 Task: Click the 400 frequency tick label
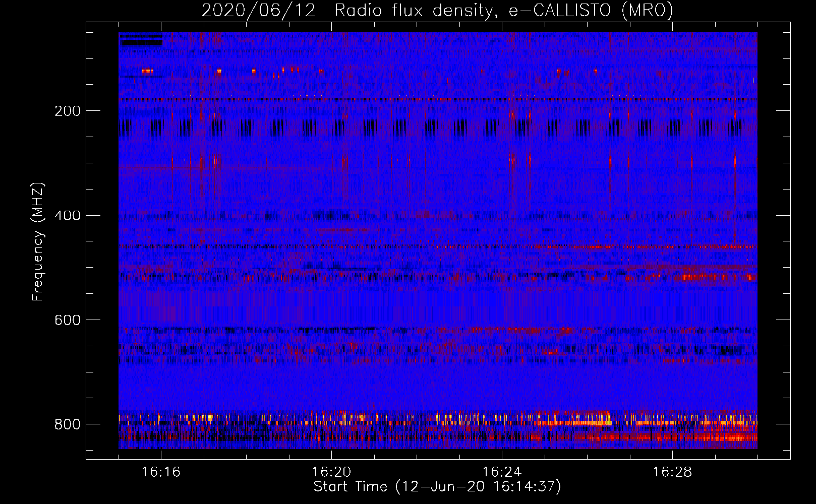[68, 216]
